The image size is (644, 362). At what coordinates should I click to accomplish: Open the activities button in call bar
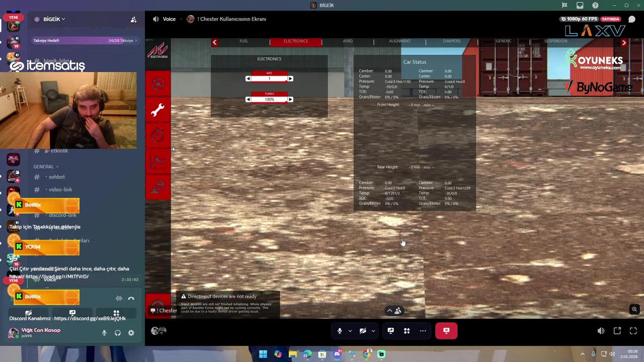point(407,331)
